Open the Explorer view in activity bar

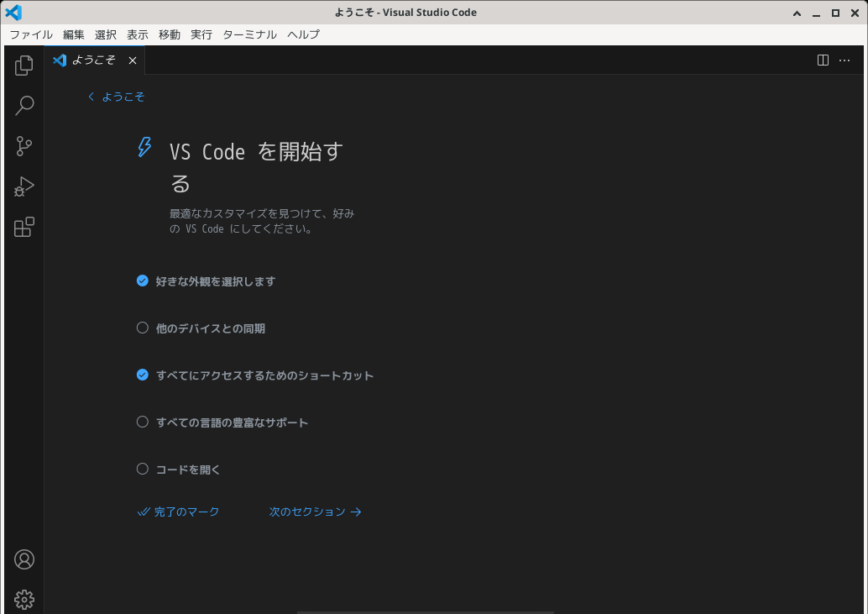[24, 66]
